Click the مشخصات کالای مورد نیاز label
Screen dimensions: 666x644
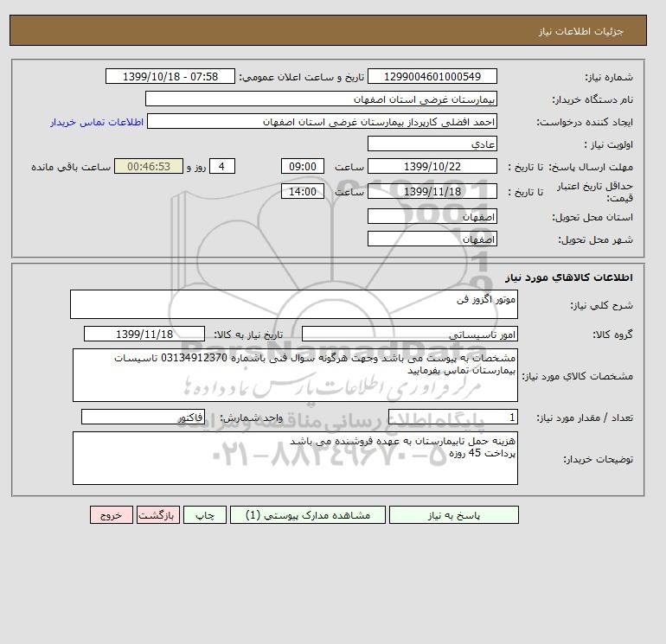[x=577, y=376]
